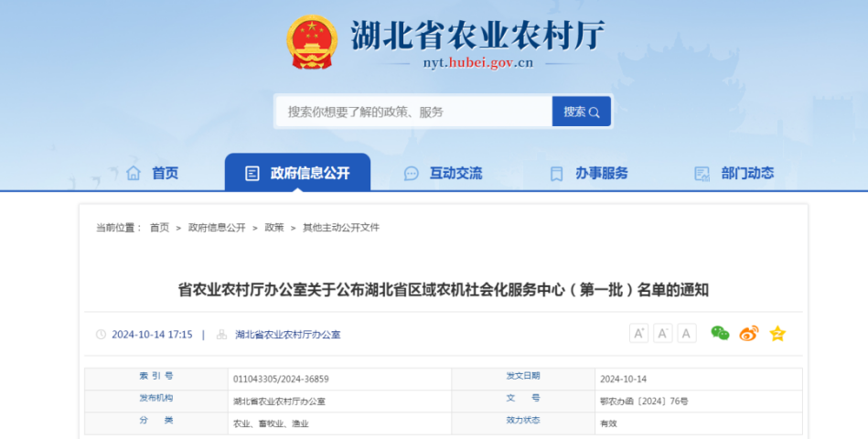Share article via Weibo icon
Viewport: 868px width, 439px height.
[x=749, y=333]
